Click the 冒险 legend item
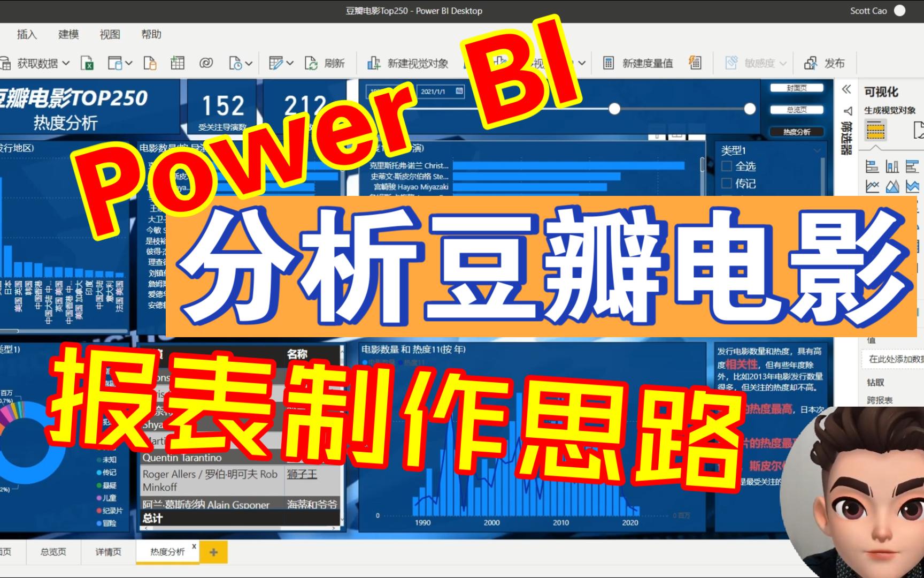This screenshot has height=578, width=924. (x=106, y=523)
